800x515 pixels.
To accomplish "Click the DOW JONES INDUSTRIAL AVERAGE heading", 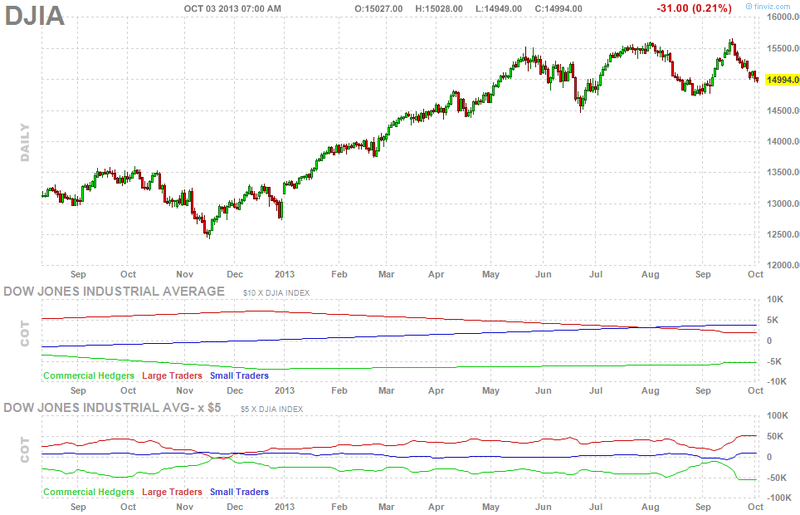I will [114, 291].
